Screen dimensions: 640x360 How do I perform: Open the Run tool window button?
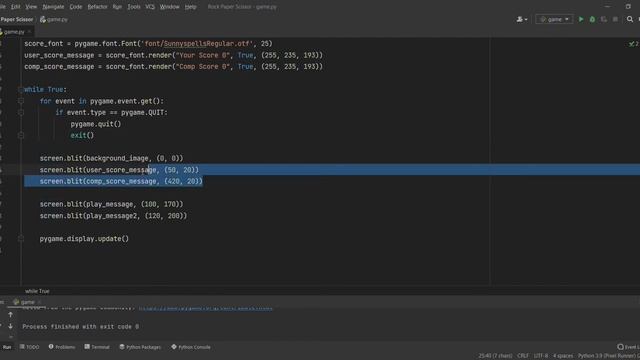tap(7, 347)
